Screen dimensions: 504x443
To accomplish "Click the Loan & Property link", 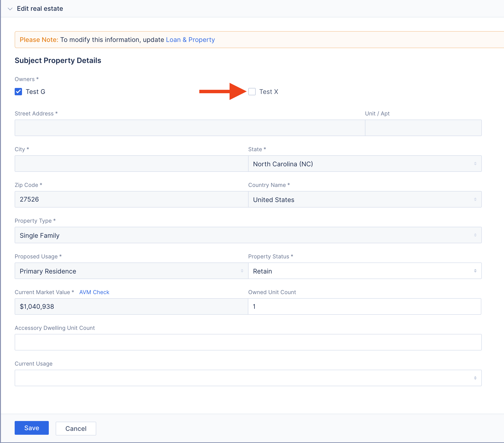I will 190,39.
